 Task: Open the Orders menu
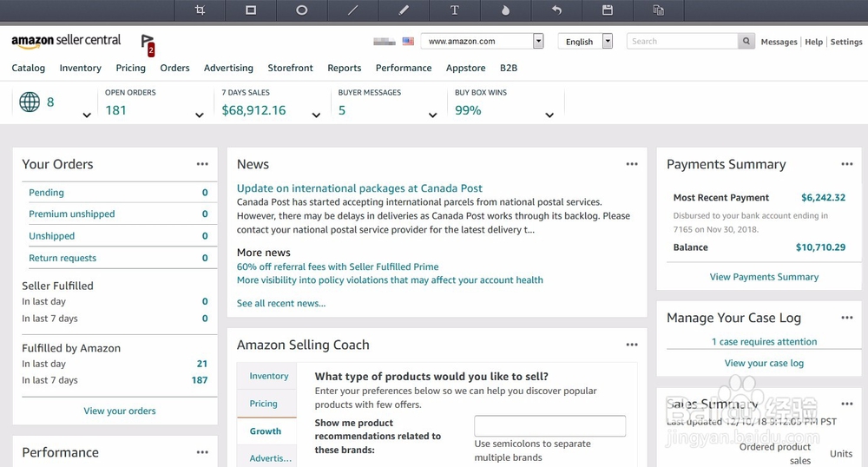175,68
